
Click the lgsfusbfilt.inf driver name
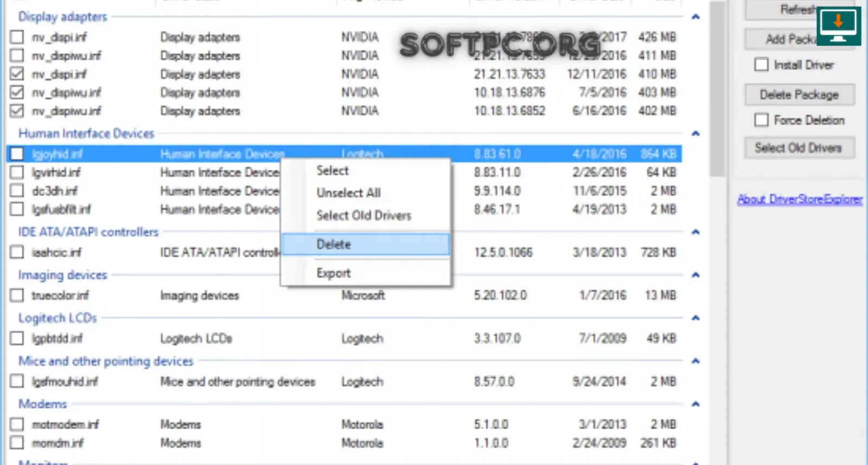point(61,209)
